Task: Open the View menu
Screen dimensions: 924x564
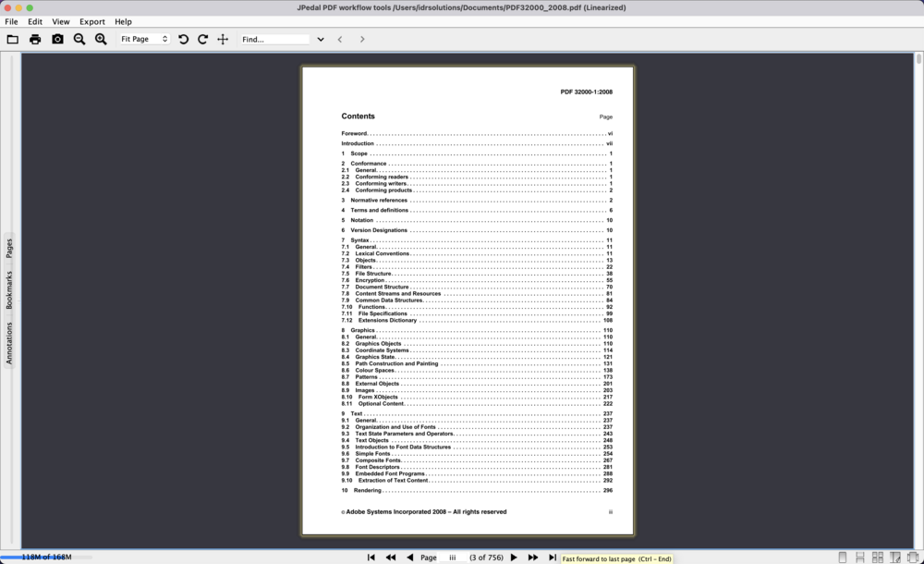Action: [x=61, y=21]
